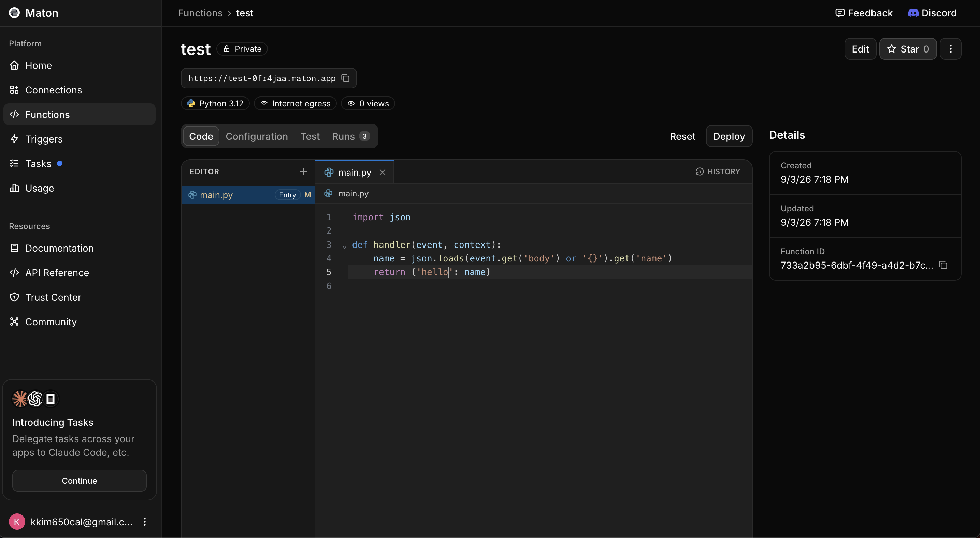The image size is (980, 538).
Task: Copy the function URL
Action: tap(345, 78)
